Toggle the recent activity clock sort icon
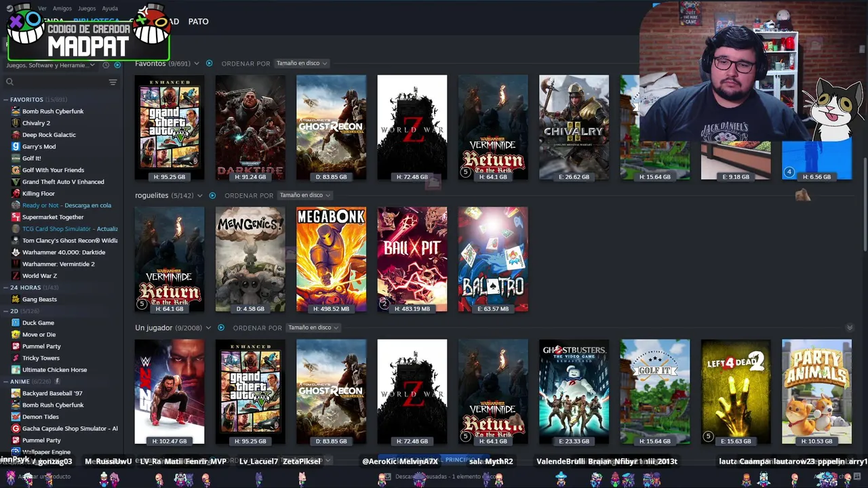The image size is (868, 488). (106, 65)
